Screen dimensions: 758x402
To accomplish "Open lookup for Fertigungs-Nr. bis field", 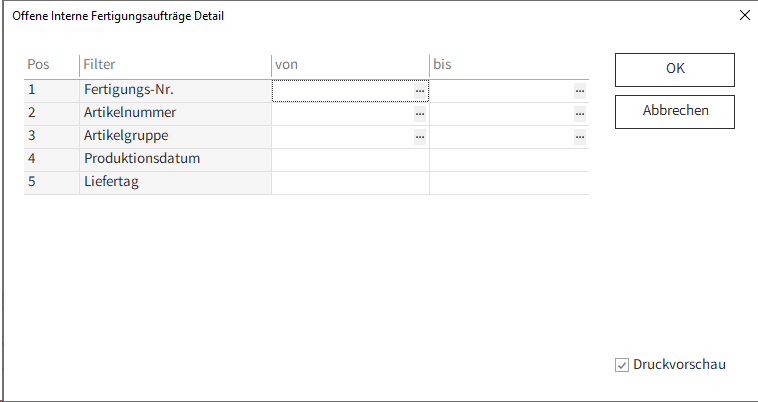I will (579, 91).
